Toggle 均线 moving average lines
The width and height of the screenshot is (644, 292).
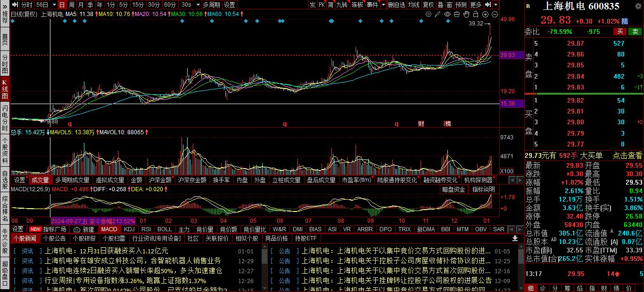(x=413, y=4)
